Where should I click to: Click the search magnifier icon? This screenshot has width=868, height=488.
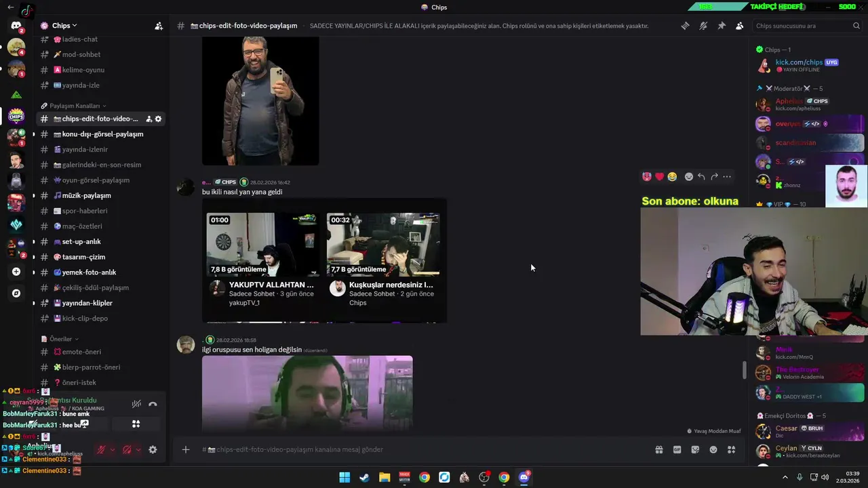coord(856,26)
